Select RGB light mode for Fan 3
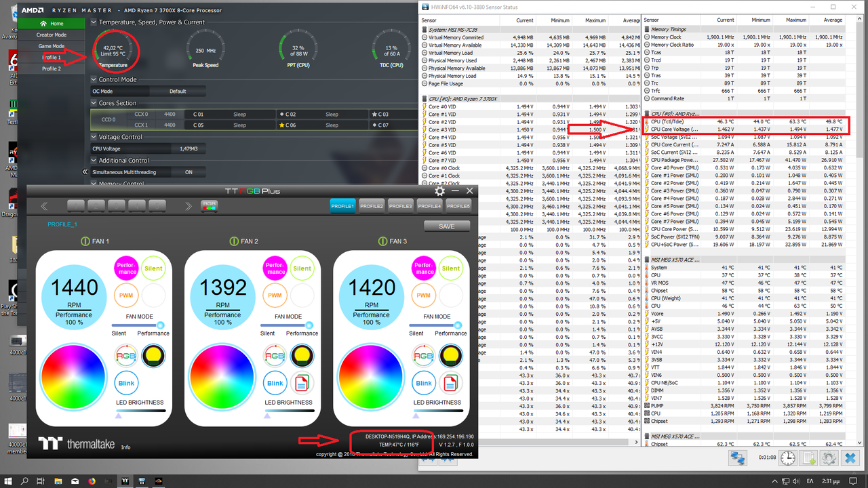The height and width of the screenshot is (488, 868). pyautogui.click(x=424, y=356)
